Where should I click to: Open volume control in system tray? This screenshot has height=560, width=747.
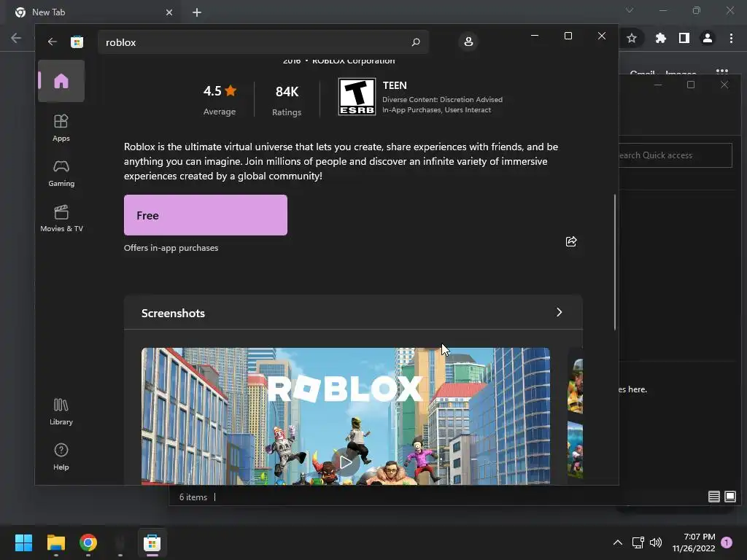pos(656,542)
